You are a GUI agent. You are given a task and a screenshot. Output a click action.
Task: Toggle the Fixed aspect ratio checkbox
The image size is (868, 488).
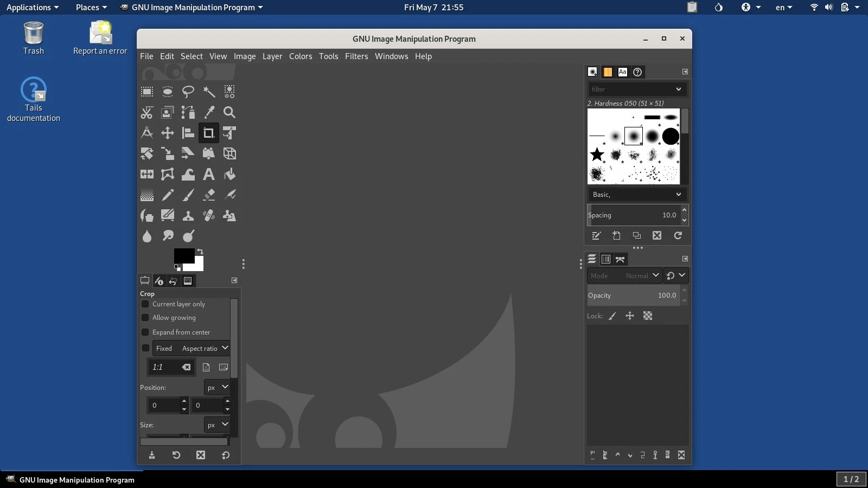point(145,348)
